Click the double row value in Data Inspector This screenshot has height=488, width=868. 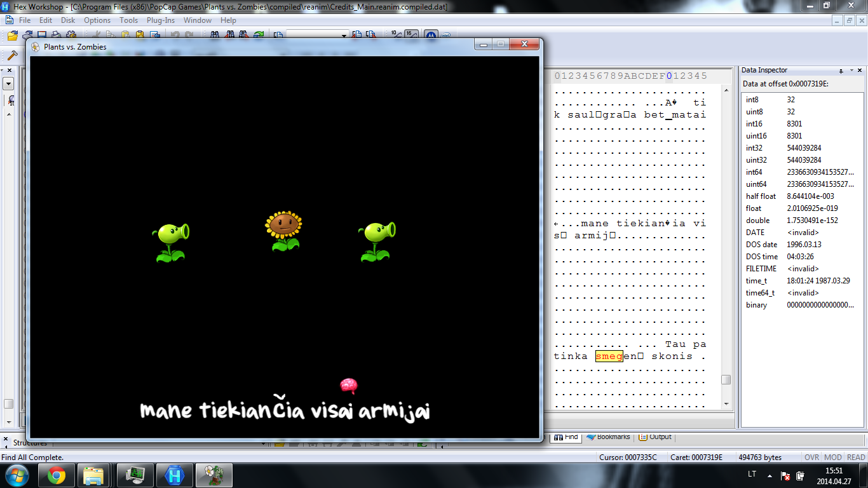[x=811, y=220]
